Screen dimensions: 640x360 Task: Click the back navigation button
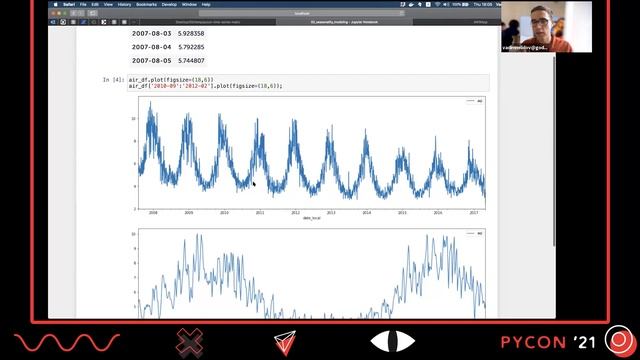click(x=73, y=13)
